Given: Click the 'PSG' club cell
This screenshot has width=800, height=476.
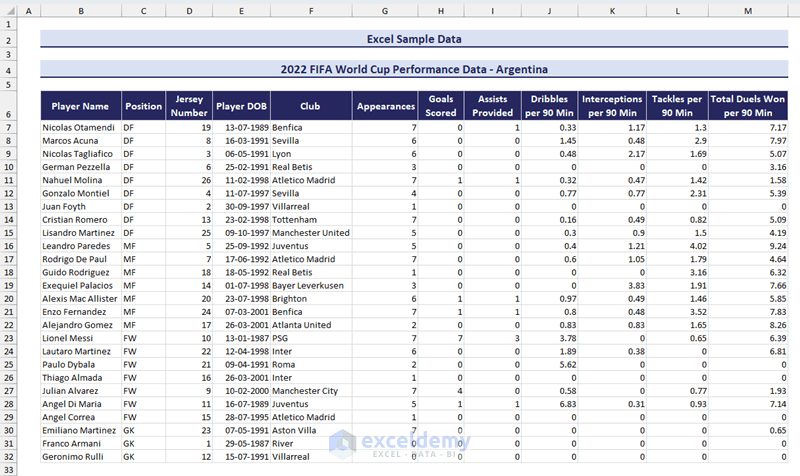Looking at the screenshot, I should [311, 338].
